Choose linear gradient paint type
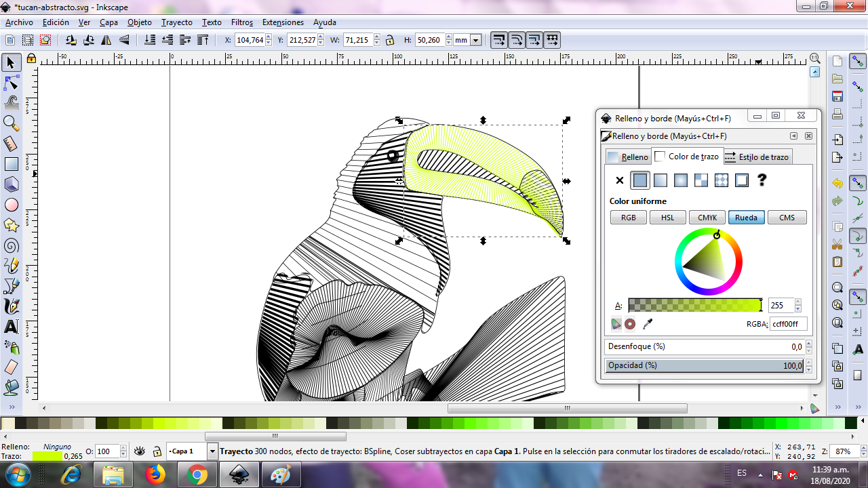The height and width of the screenshot is (488, 868). [x=660, y=180]
